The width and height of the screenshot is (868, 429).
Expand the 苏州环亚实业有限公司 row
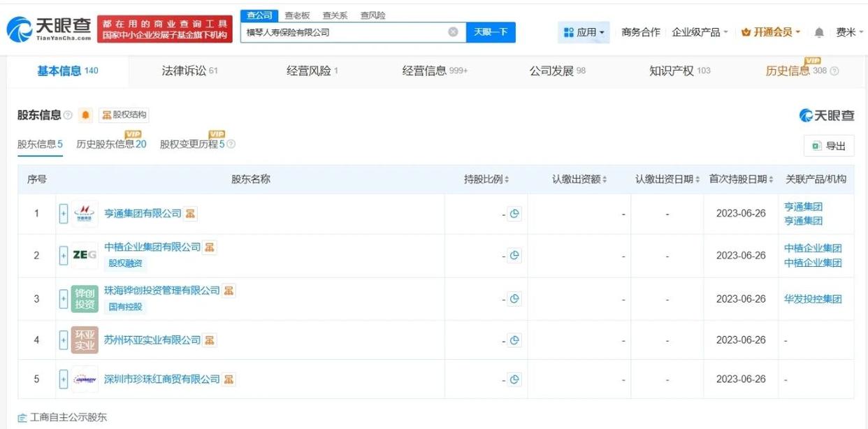tap(64, 340)
